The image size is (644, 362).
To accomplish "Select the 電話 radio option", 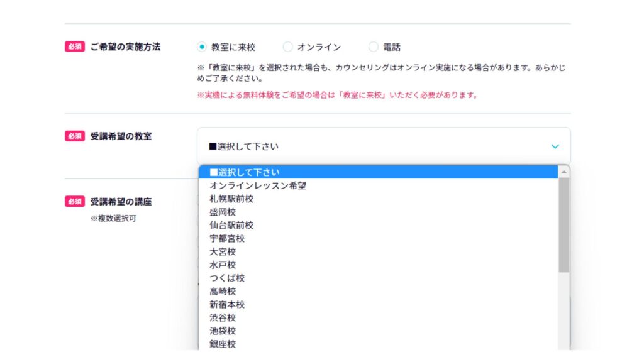I will pos(373,47).
